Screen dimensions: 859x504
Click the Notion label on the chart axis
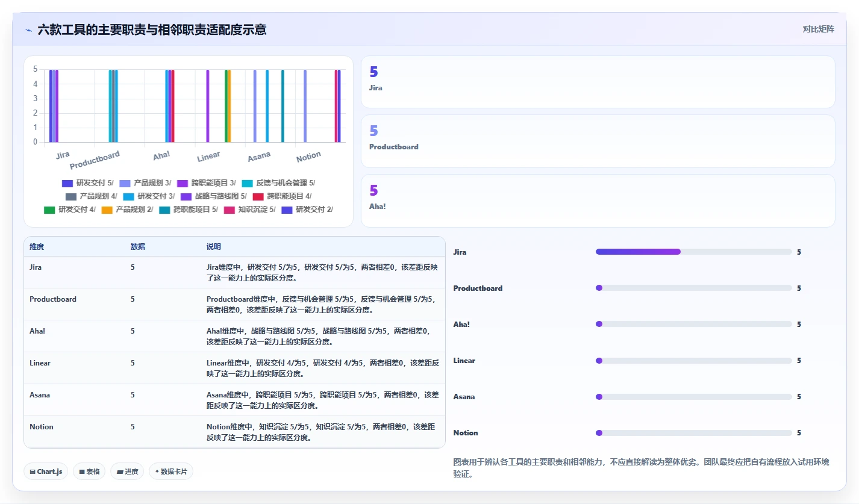pos(308,157)
